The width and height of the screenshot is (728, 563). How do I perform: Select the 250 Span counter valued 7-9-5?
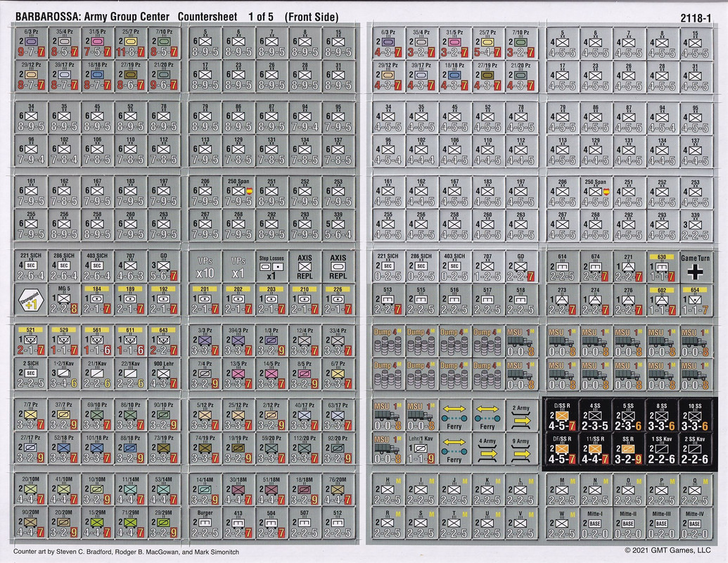pos(238,192)
